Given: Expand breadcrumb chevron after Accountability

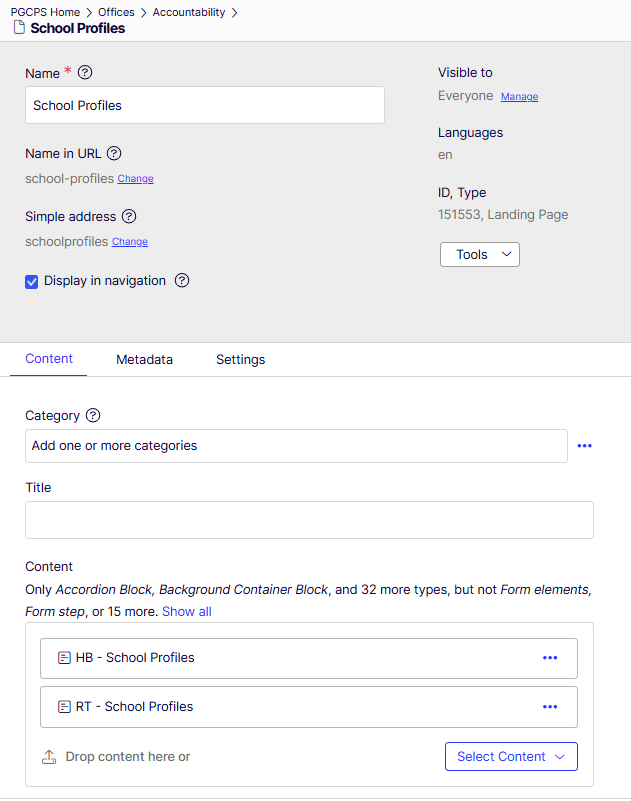Looking at the screenshot, I should pyautogui.click(x=235, y=13).
